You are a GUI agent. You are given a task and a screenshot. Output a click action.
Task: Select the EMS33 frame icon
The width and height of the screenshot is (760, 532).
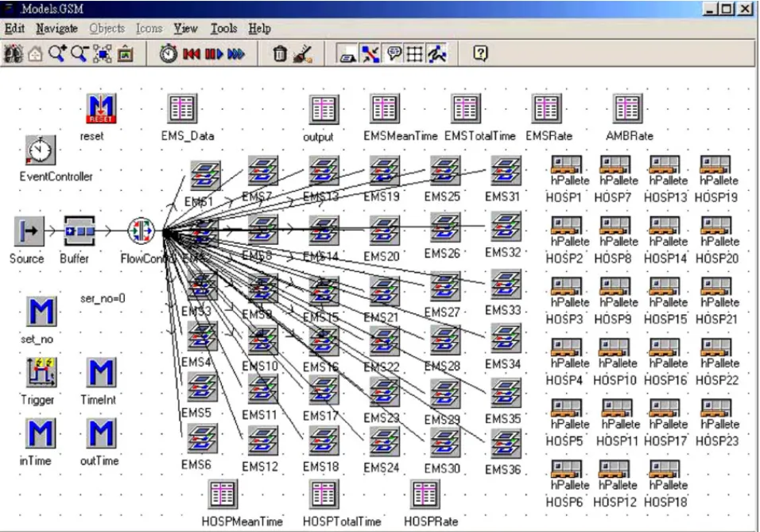(x=506, y=284)
